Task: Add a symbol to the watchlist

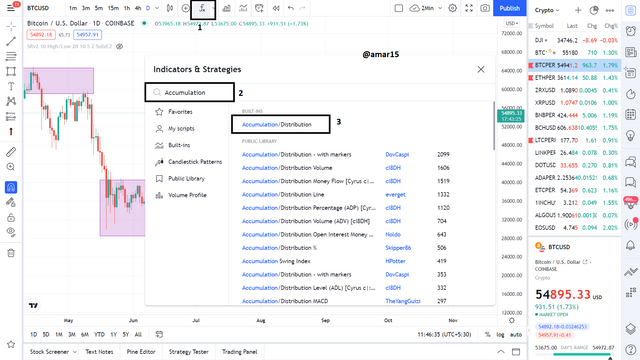Action: click(x=578, y=10)
